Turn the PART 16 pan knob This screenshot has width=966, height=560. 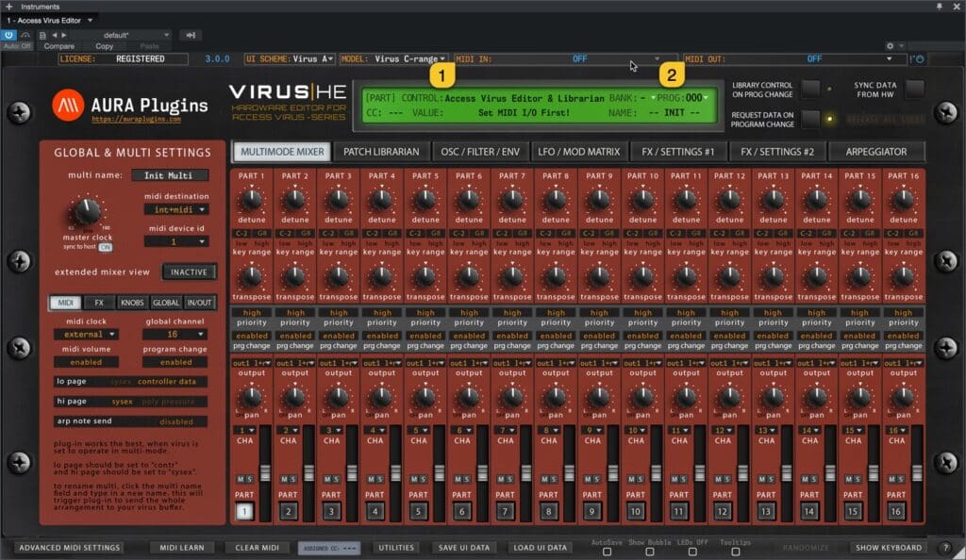point(903,397)
